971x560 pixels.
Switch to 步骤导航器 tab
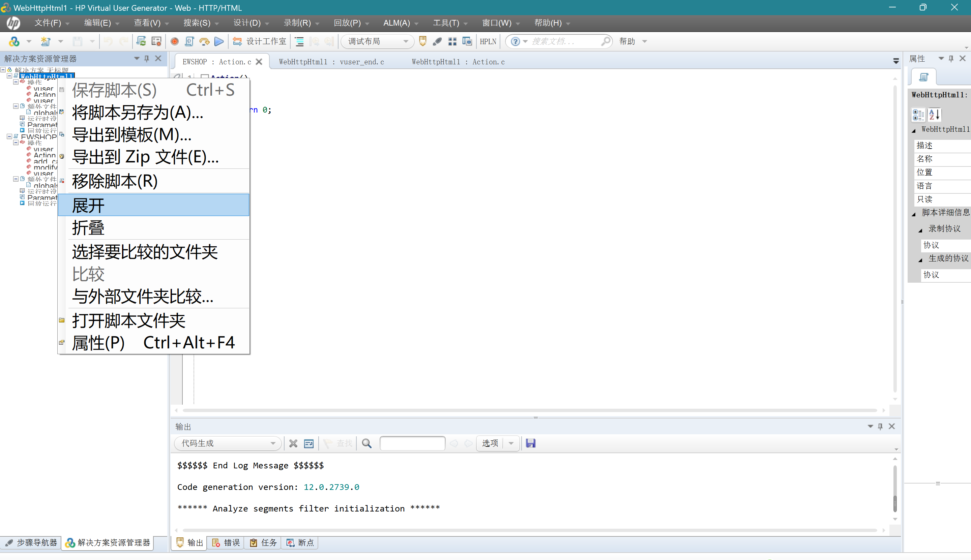point(31,543)
